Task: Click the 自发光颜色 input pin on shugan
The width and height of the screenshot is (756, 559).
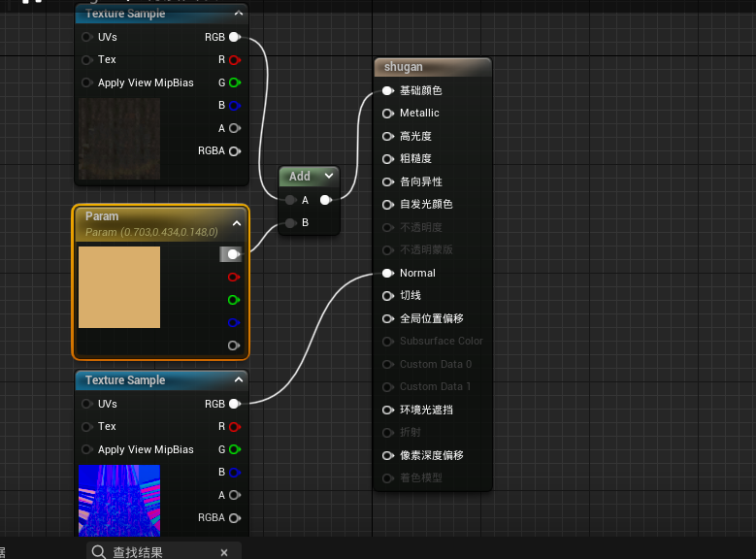Action: [387, 205]
